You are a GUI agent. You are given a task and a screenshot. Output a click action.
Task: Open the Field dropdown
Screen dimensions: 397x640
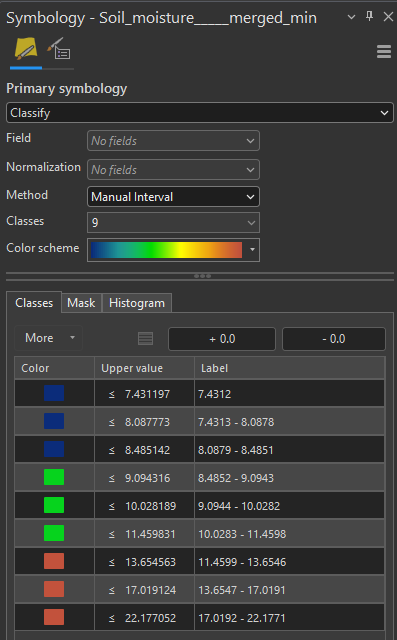[x=173, y=141]
